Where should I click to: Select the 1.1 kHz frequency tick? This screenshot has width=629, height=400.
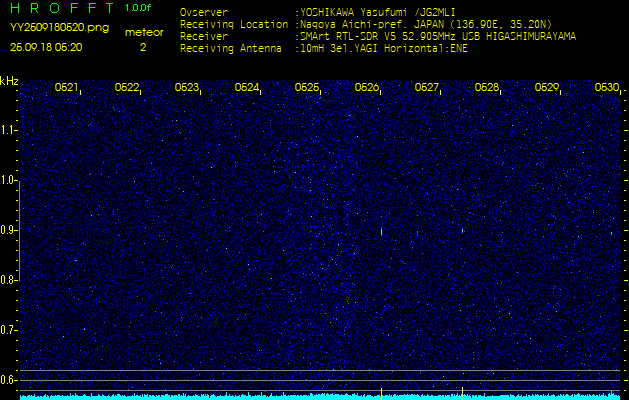click(x=9, y=130)
